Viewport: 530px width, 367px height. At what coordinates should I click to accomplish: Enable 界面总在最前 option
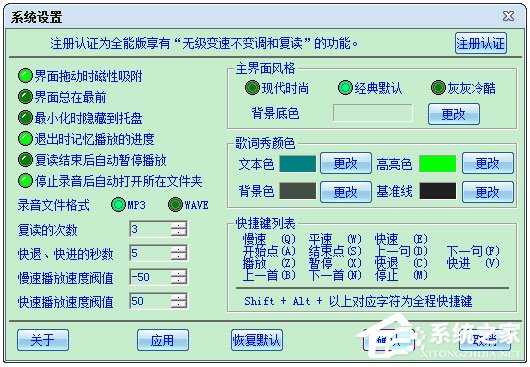62,97
